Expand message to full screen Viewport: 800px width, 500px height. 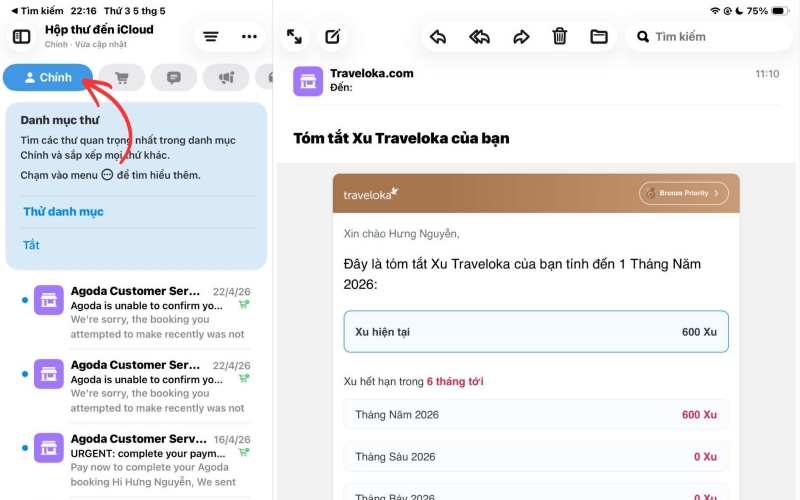[x=294, y=37]
